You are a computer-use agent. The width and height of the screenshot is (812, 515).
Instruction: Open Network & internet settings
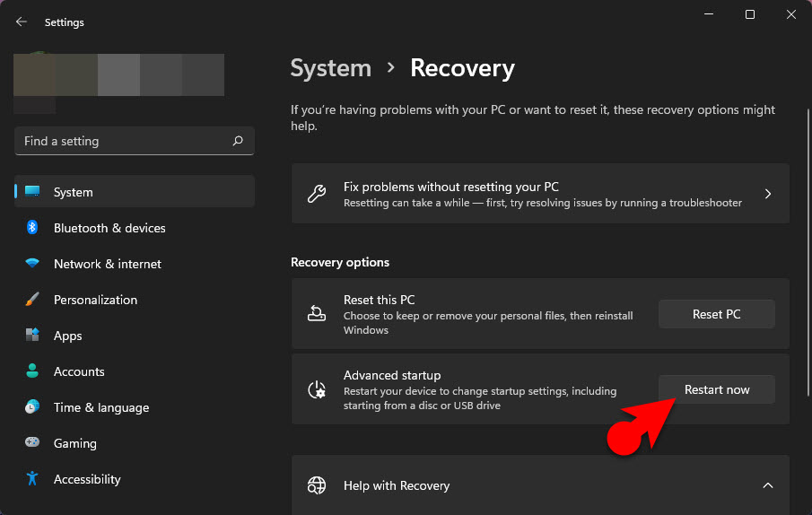(x=135, y=264)
